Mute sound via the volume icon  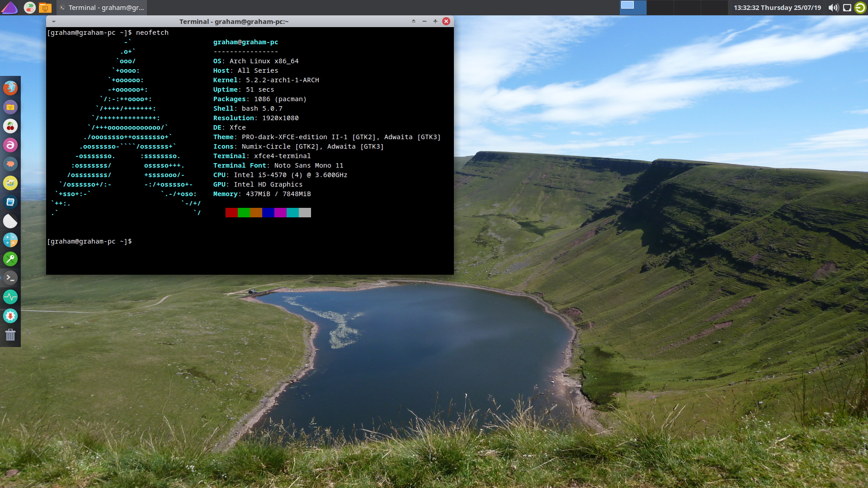click(833, 8)
